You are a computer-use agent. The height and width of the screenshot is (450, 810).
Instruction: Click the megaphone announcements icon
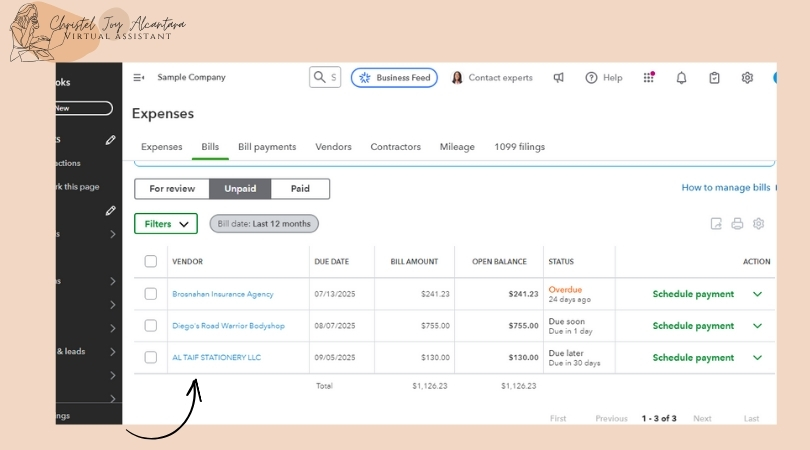click(558, 78)
